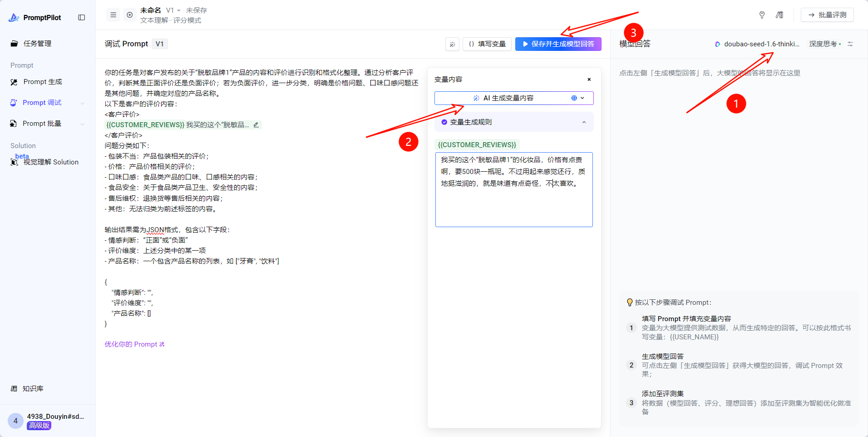Viewport: 868px width, 437px height.
Task: Click the Prompt 批量 icon
Action: point(14,124)
